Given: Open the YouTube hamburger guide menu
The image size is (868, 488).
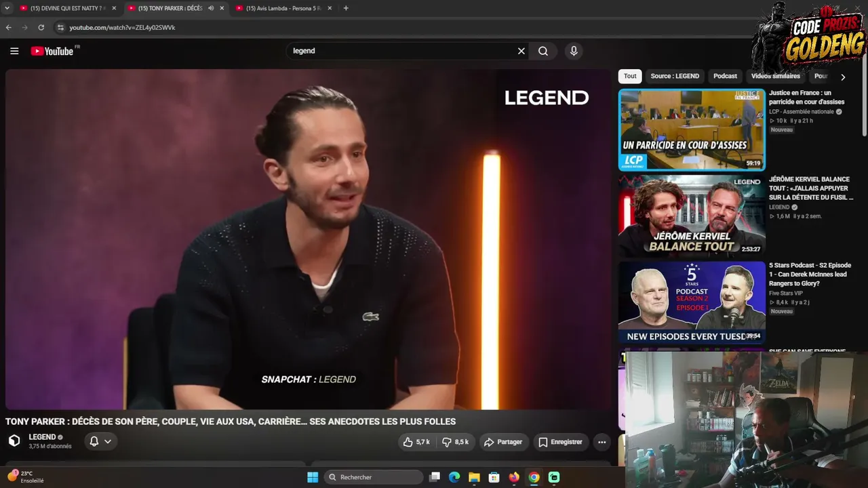Looking at the screenshot, I should click(x=14, y=51).
